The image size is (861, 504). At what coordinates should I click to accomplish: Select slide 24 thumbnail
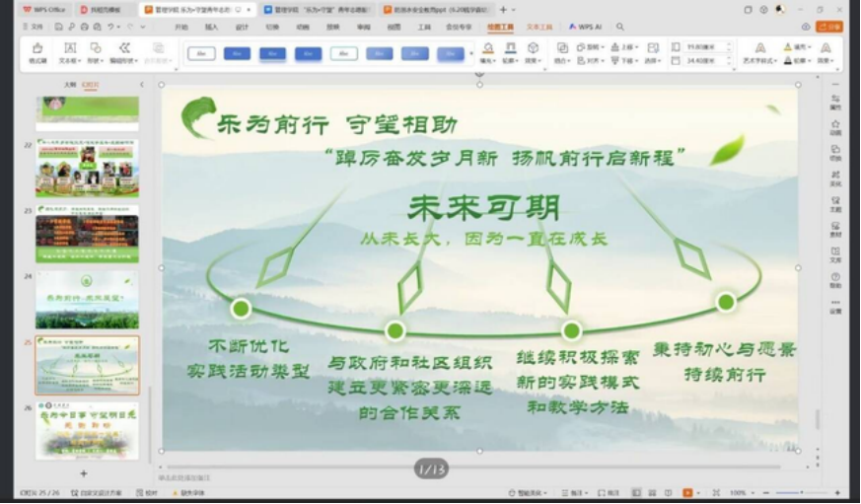(88, 299)
